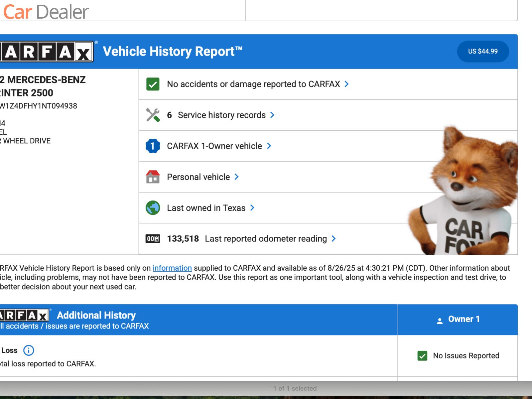Click the No Issues Reported green checkmark
The height and width of the screenshot is (399, 532).
422,356
